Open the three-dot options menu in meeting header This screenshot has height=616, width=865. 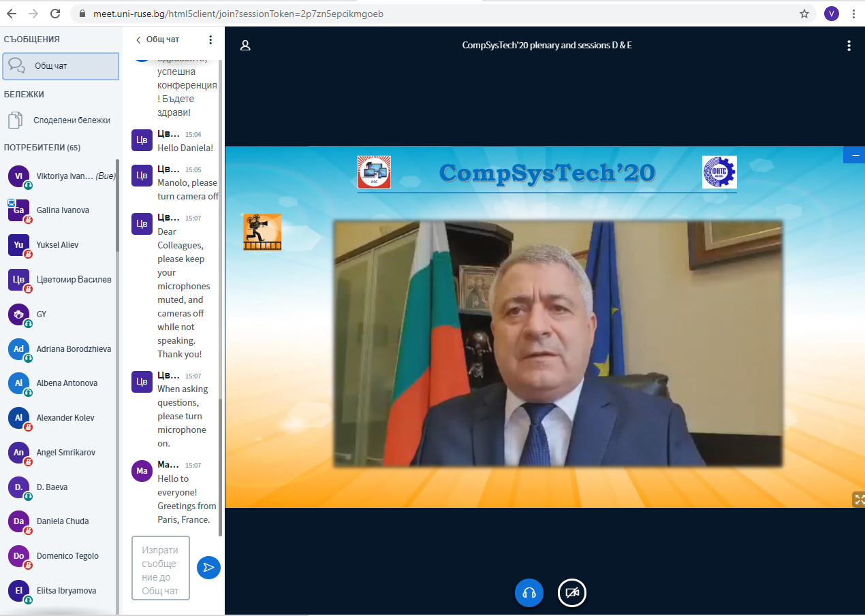point(848,46)
